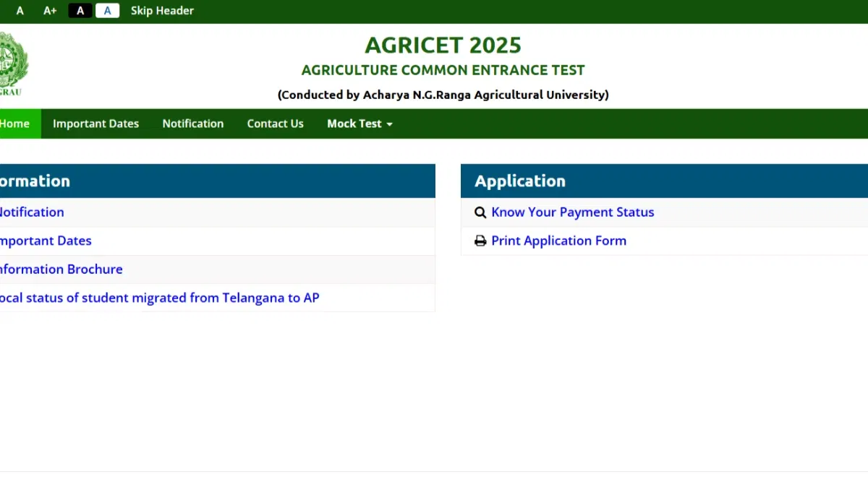Click the 'Conducted by Acharya N.G.Ranga' text

[443, 95]
